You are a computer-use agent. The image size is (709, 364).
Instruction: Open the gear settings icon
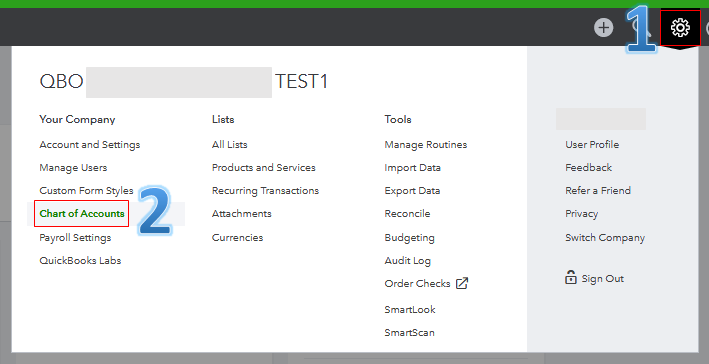680,28
